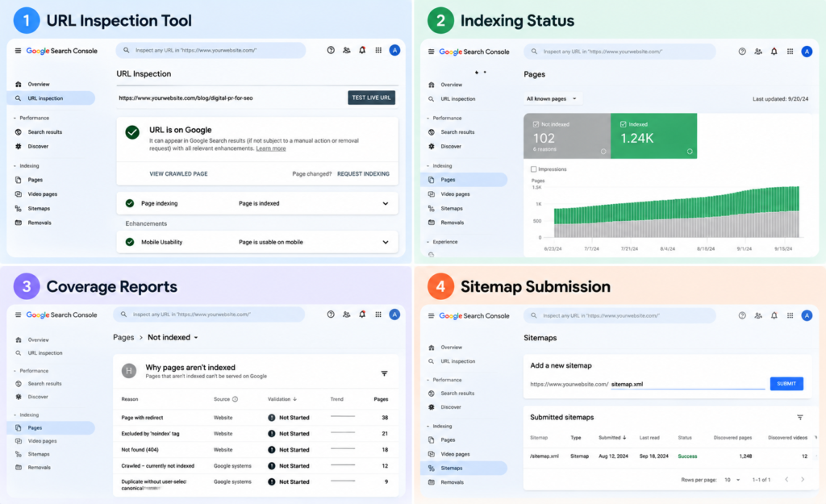
Task: Click account avatar in URL Inspection Tool panel
Action: coord(394,50)
